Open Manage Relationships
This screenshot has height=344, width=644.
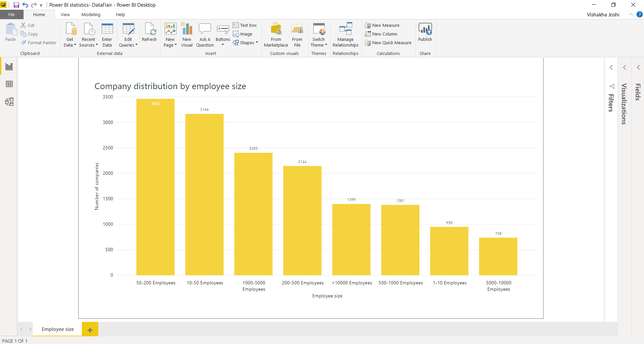pyautogui.click(x=345, y=35)
